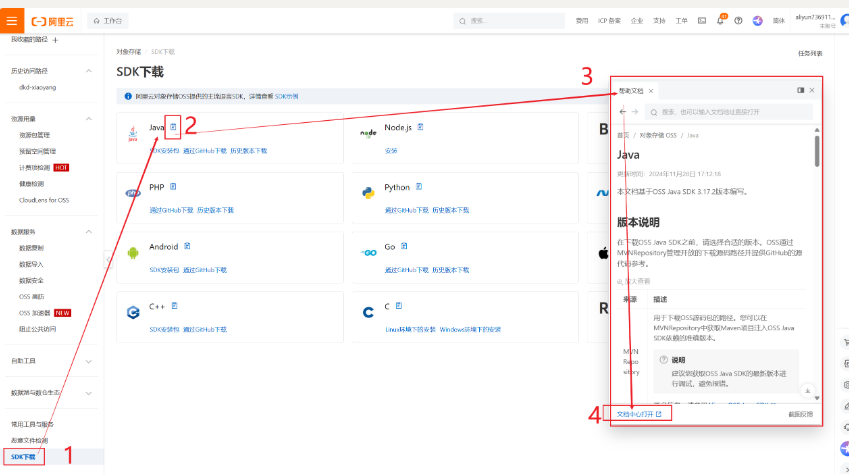Add a favorite path with plus icon
Screen dimensions: 849x474
tap(55, 40)
